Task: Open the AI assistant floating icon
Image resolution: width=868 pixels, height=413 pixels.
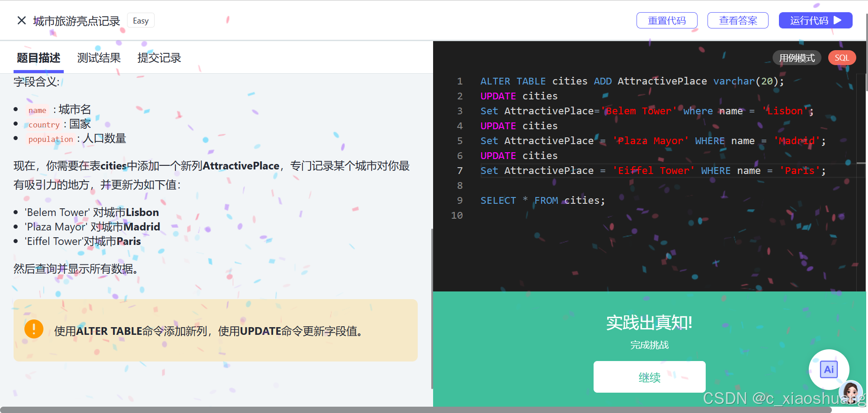Action: [829, 369]
